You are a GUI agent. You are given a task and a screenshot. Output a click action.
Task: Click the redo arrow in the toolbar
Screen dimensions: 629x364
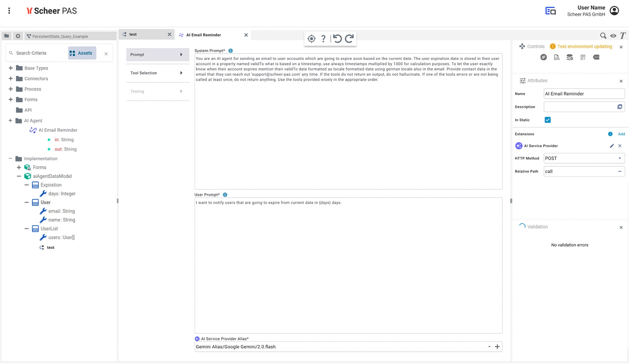(349, 38)
